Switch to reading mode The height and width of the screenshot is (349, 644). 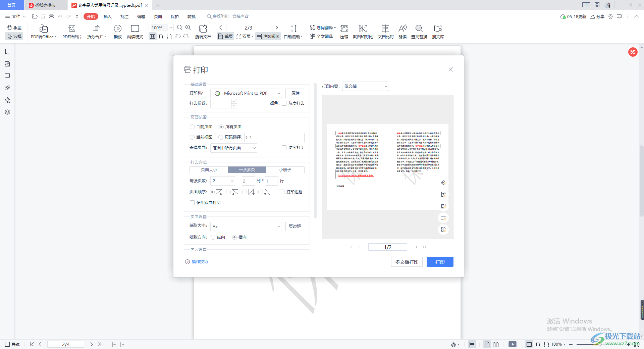pyautogui.click(x=135, y=32)
